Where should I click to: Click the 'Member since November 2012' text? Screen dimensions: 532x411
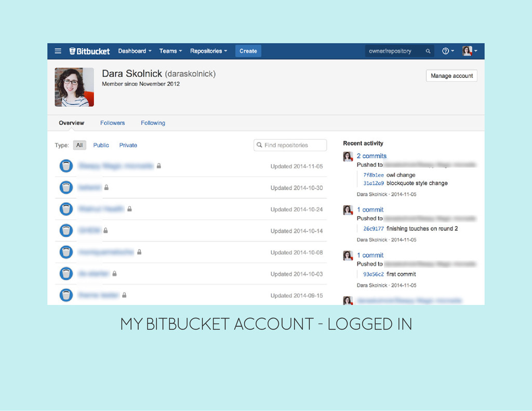click(x=141, y=84)
